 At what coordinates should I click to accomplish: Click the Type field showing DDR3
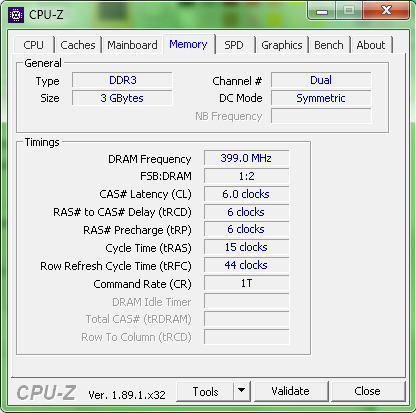(122, 80)
